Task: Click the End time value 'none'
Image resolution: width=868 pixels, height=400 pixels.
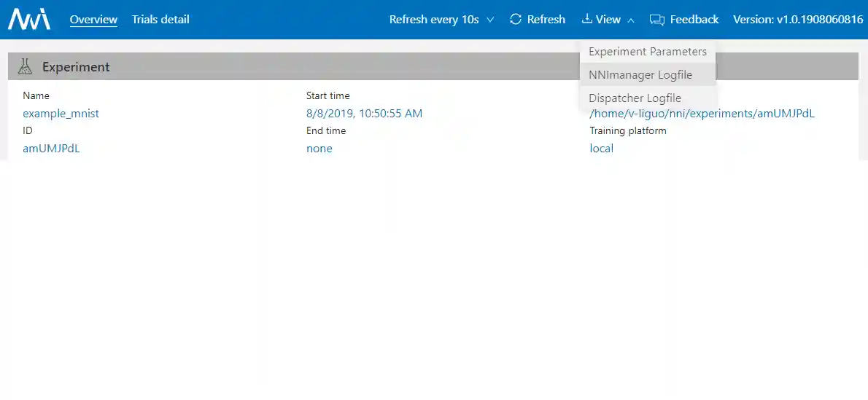Action: [319, 149]
